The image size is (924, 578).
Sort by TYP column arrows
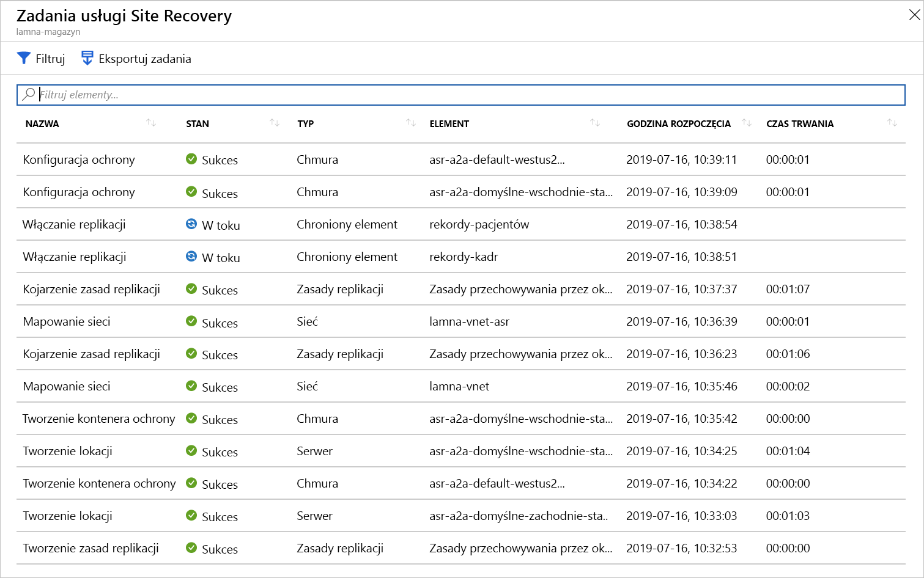tap(411, 123)
